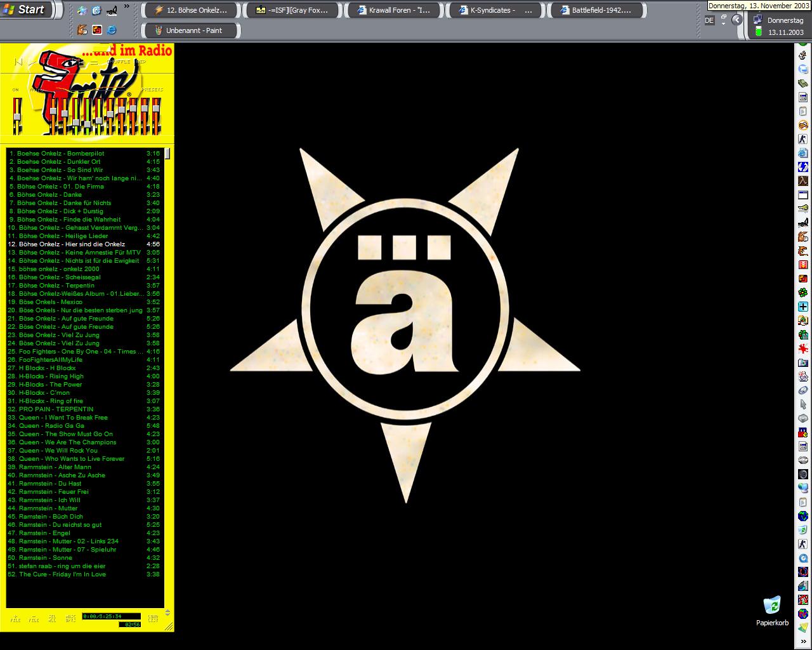Viewport: 812px width, 650px height.
Task: Click the green tray icon beside the date
Action: pyautogui.click(x=757, y=30)
